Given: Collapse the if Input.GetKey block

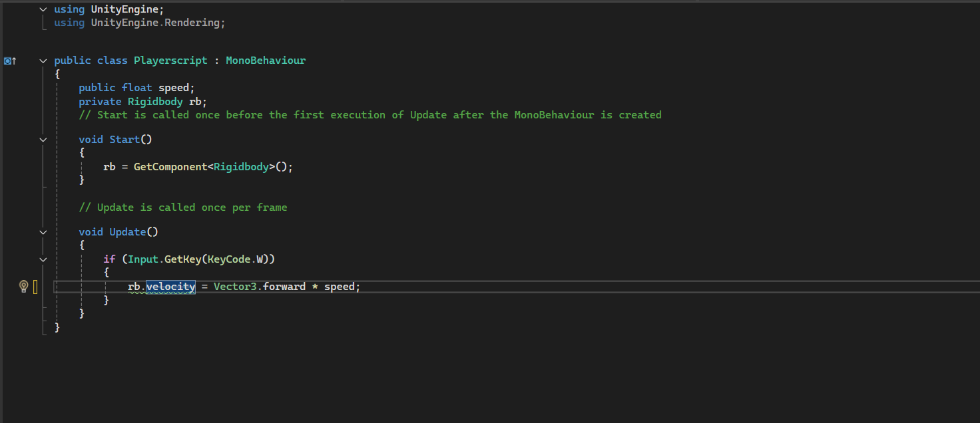Looking at the screenshot, I should (43, 259).
